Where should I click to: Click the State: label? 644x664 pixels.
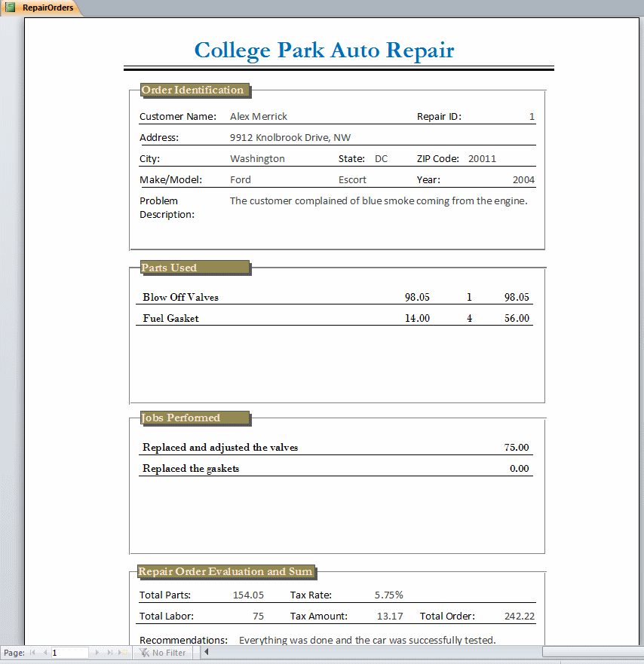click(x=351, y=159)
